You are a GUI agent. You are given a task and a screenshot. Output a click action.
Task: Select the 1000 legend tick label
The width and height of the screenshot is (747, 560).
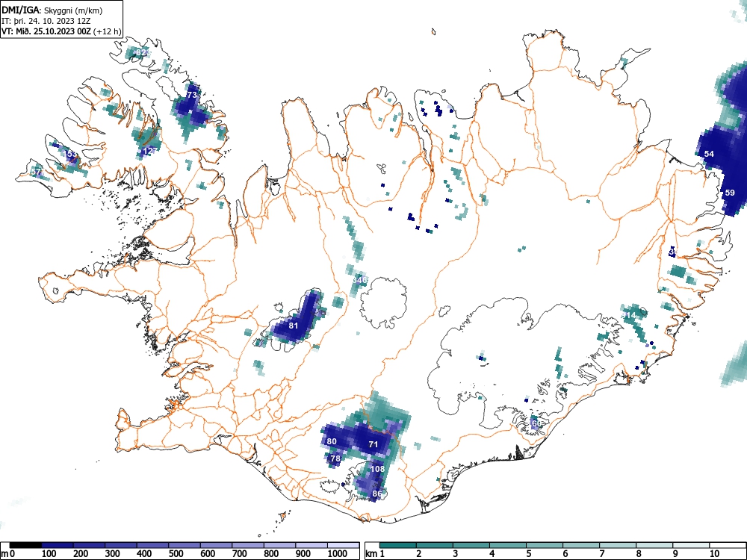(338, 554)
